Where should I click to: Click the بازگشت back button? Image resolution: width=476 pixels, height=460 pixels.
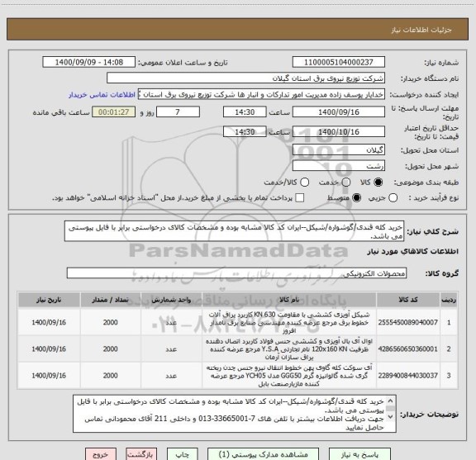click(141, 454)
